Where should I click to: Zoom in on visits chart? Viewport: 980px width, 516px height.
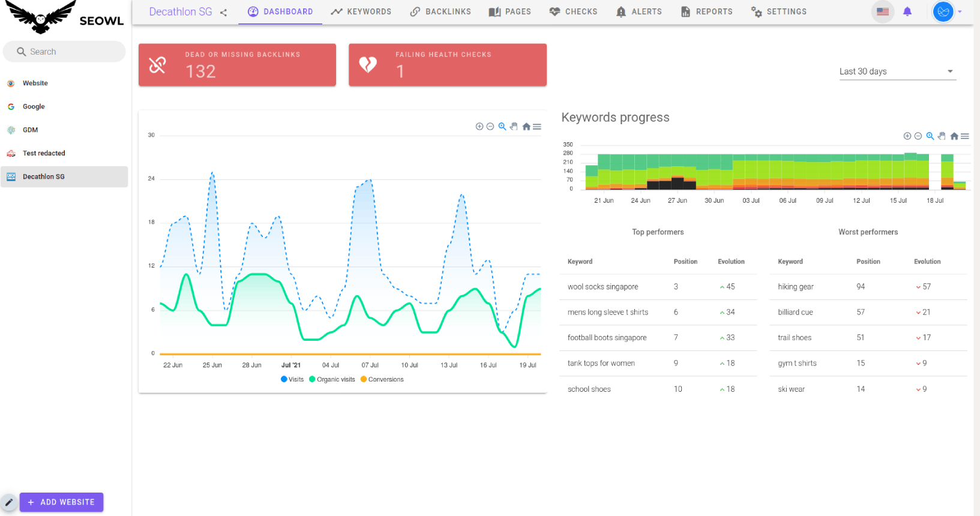pos(479,127)
